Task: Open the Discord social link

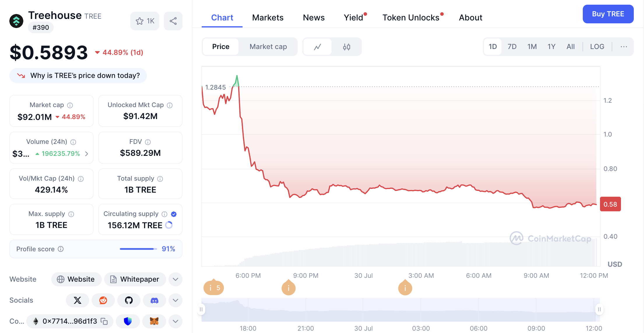Action: pyautogui.click(x=155, y=300)
